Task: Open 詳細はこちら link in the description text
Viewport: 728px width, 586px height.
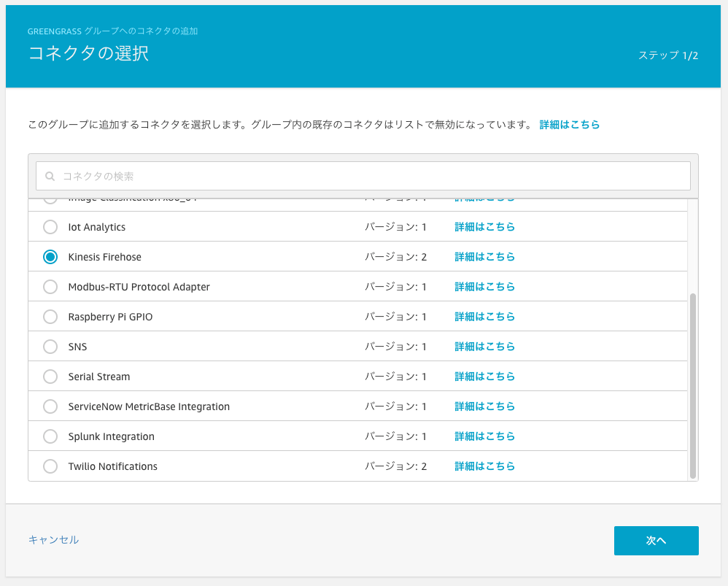Action: pos(569,125)
